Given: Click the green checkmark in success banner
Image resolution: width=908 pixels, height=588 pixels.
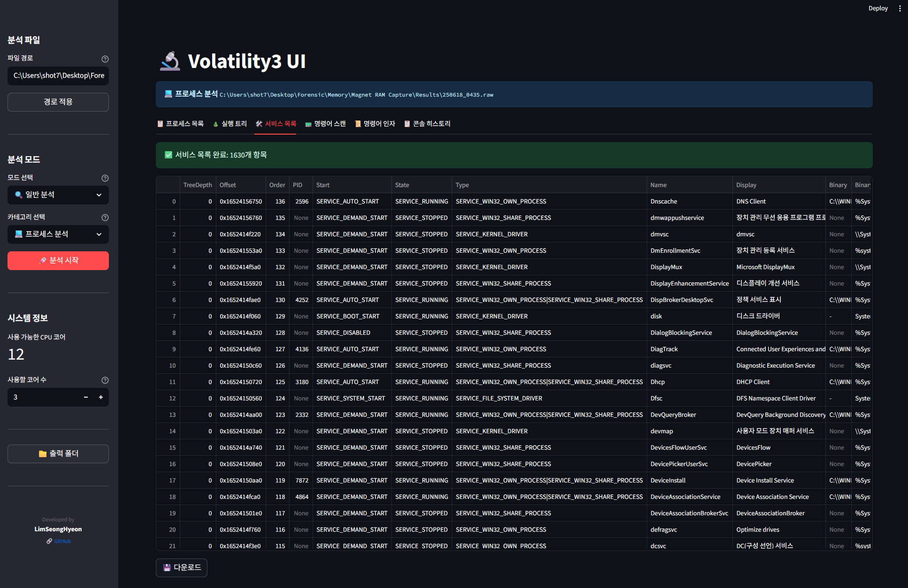Looking at the screenshot, I should pos(168,155).
